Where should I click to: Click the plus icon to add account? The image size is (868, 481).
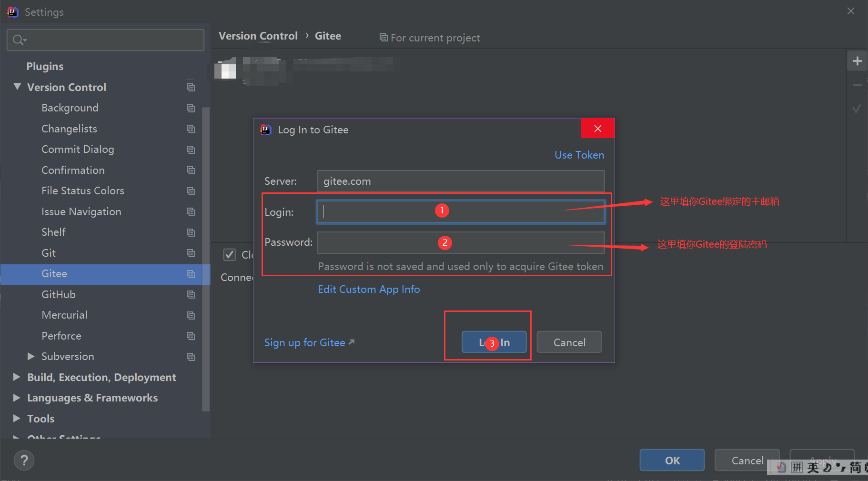tap(857, 61)
